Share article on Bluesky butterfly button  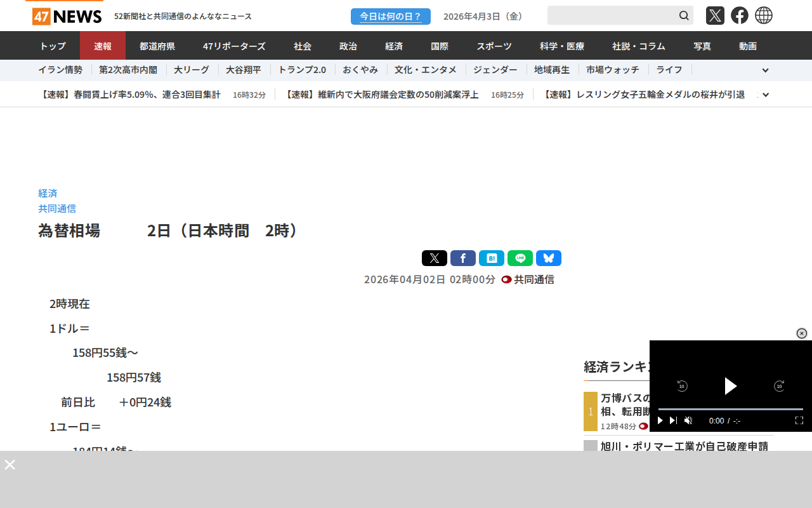point(549,258)
